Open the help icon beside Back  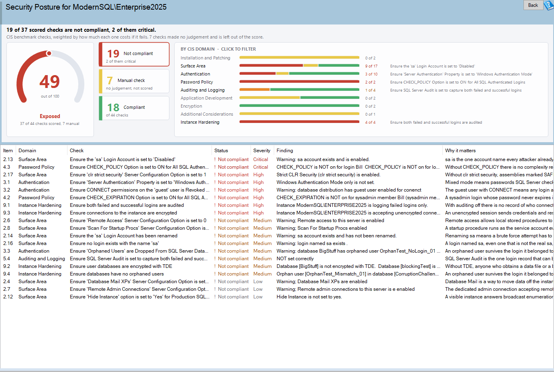549,5
